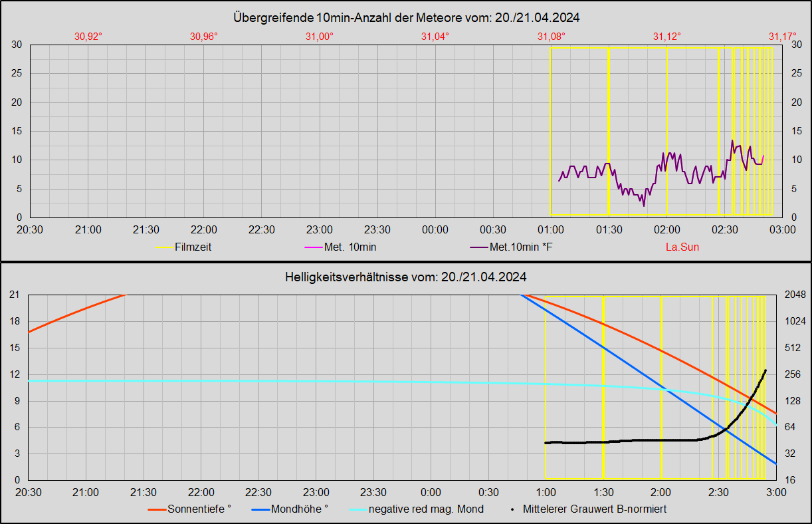Screen dimensions: 812x524
Task: Click the blue Mondhöhe legend line marker
Action: [260, 509]
